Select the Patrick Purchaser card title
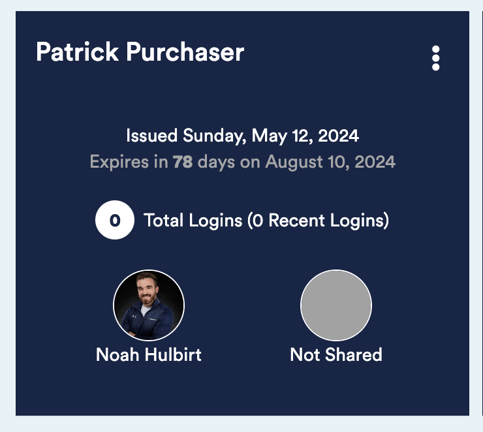Viewport: 483px width, 432px height. [x=140, y=52]
